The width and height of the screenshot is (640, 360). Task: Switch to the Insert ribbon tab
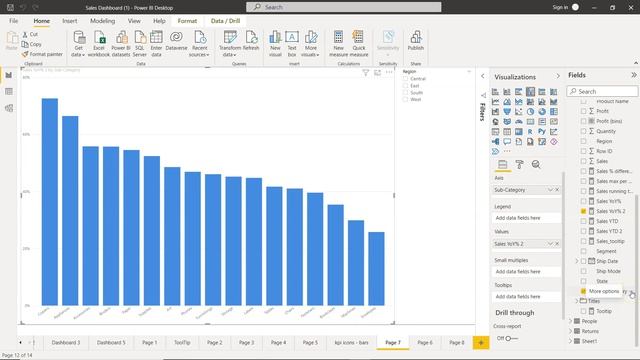click(x=70, y=21)
